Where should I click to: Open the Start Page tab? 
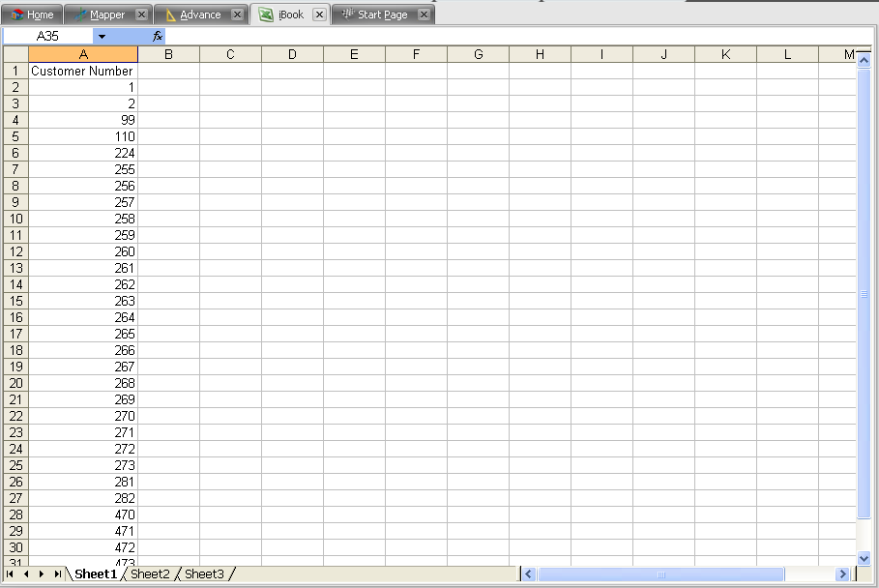pos(375,15)
